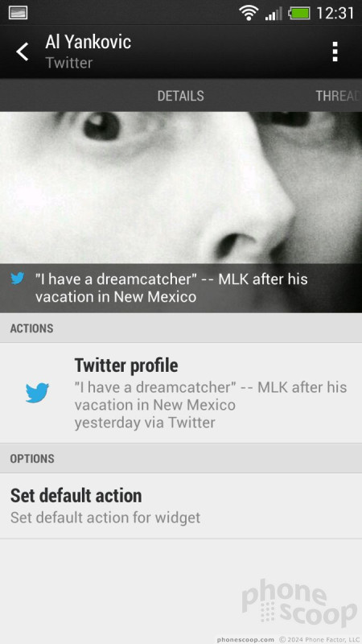The height and width of the screenshot is (644, 362).
Task: Switch to the THREAD tab
Action: (x=338, y=96)
